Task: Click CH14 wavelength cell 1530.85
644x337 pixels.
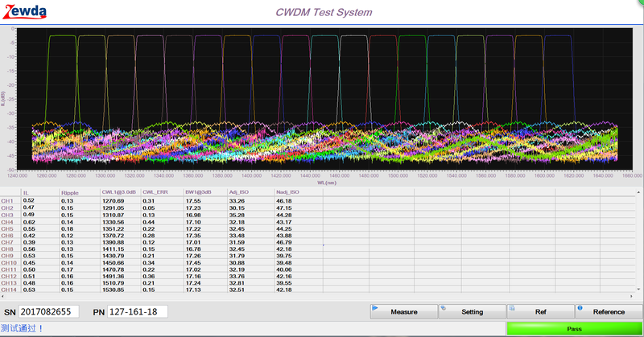Action: tap(113, 290)
